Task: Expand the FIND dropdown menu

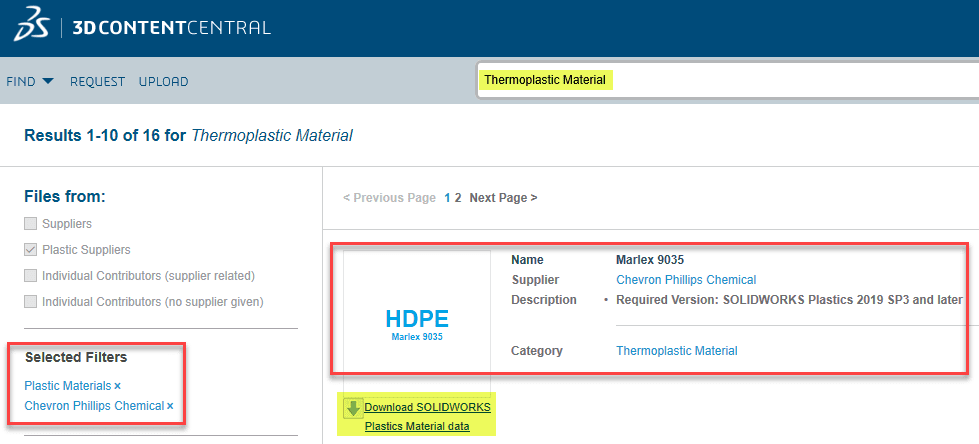Action: (x=30, y=82)
